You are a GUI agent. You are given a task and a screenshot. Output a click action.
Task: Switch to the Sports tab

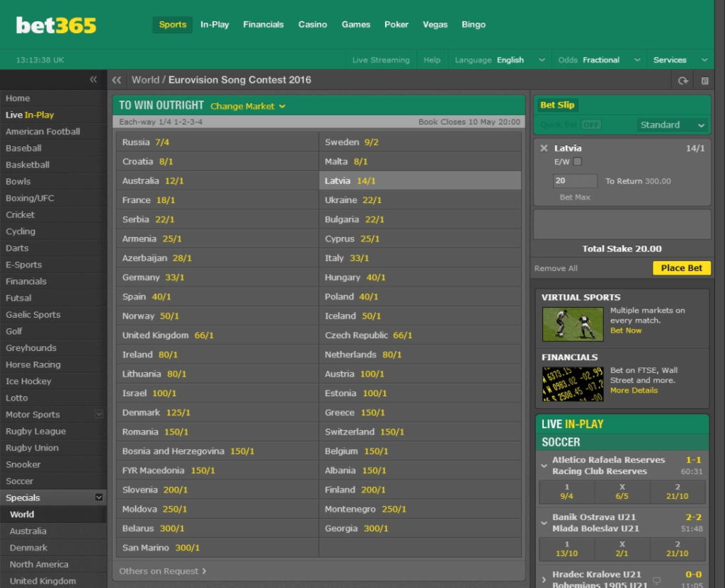173,25
